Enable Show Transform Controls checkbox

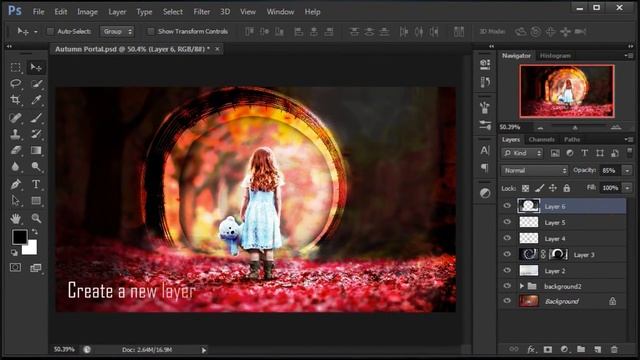click(x=151, y=31)
